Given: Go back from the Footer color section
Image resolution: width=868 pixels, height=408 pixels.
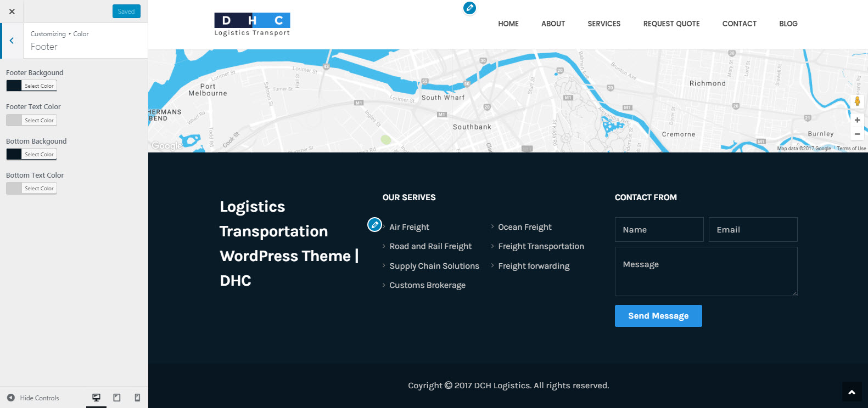Looking at the screenshot, I should tap(12, 41).
